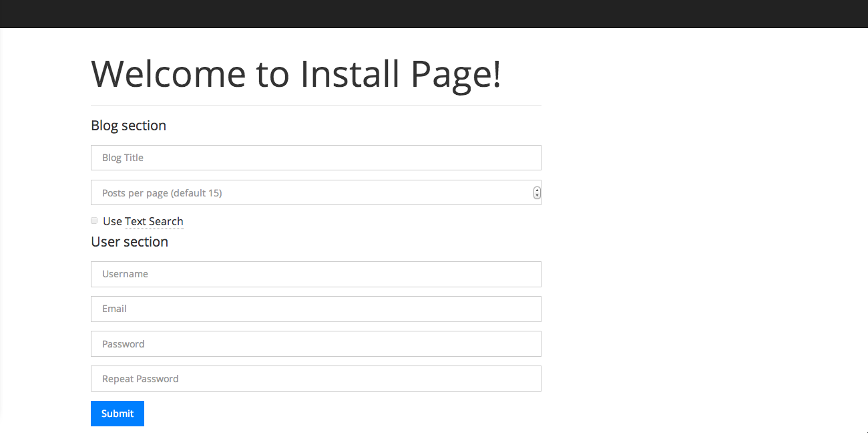Viewport: 868px width, 433px height.
Task: Select the Username field
Action: (316, 274)
